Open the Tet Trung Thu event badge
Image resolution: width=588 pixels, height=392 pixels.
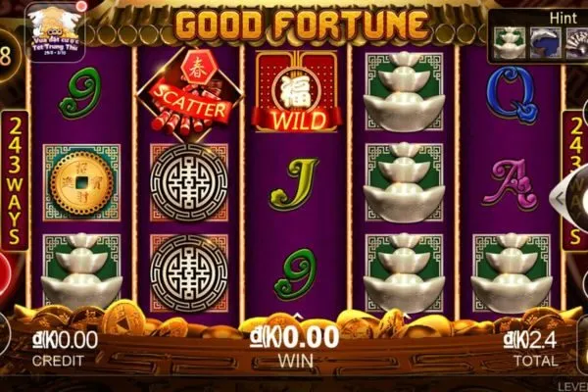point(56,31)
